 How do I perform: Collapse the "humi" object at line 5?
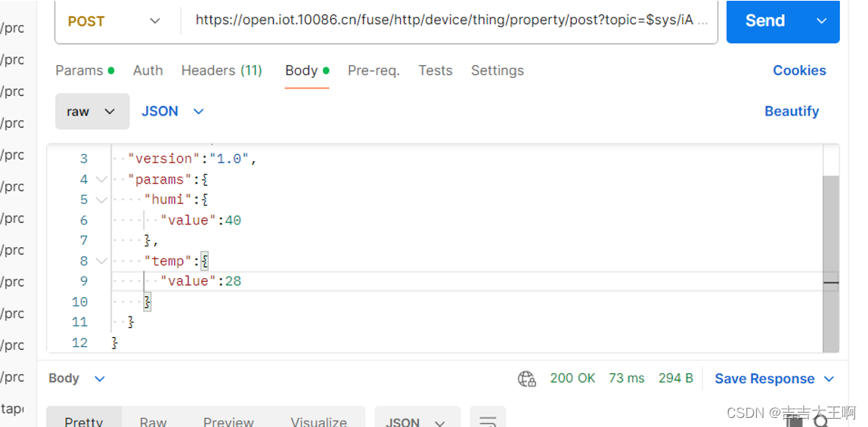(x=101, y=200)
